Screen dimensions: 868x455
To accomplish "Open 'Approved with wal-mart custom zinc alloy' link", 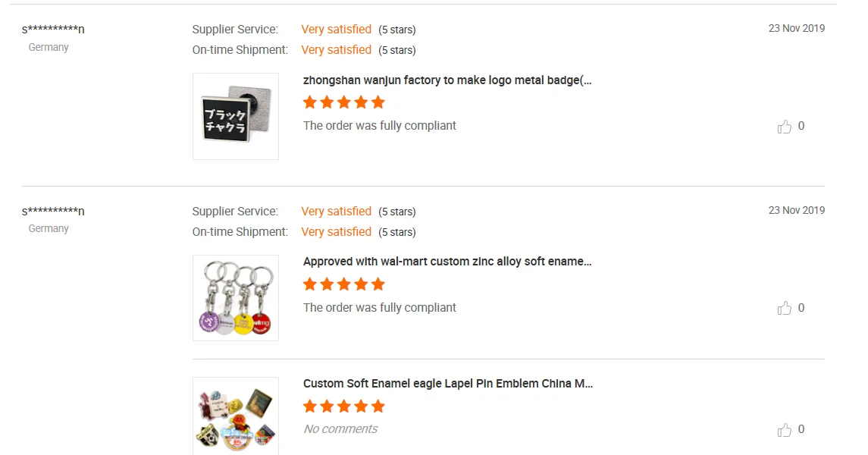I will point(447,262).
